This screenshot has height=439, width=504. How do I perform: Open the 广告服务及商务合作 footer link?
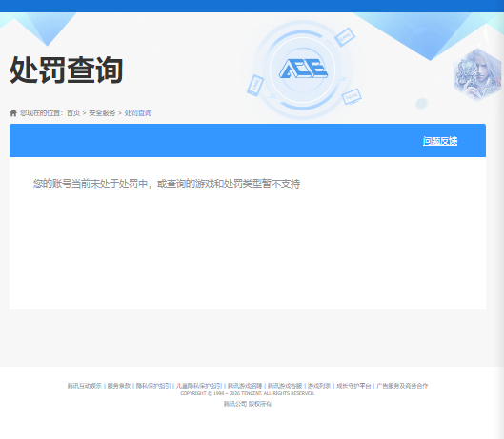tap(402, 386)
